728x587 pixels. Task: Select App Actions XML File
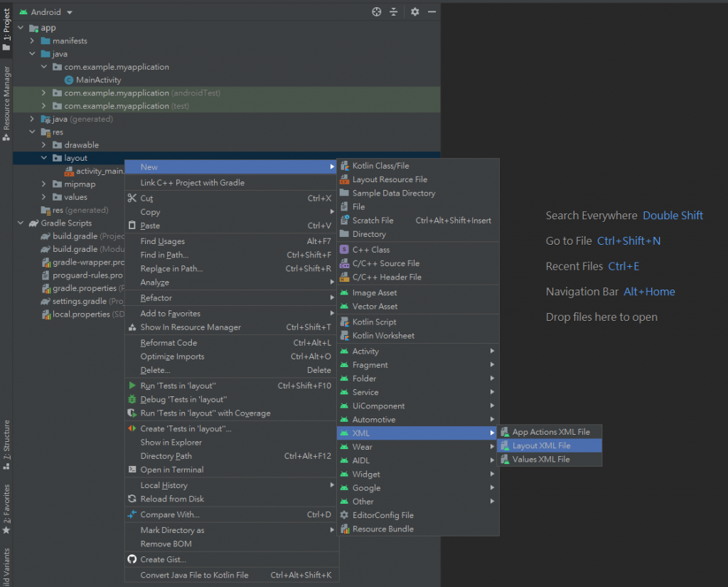[x=550, y=432]
